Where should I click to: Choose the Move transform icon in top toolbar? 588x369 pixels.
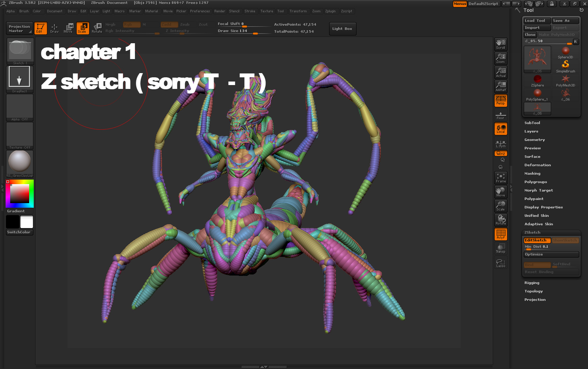[68, 28]
